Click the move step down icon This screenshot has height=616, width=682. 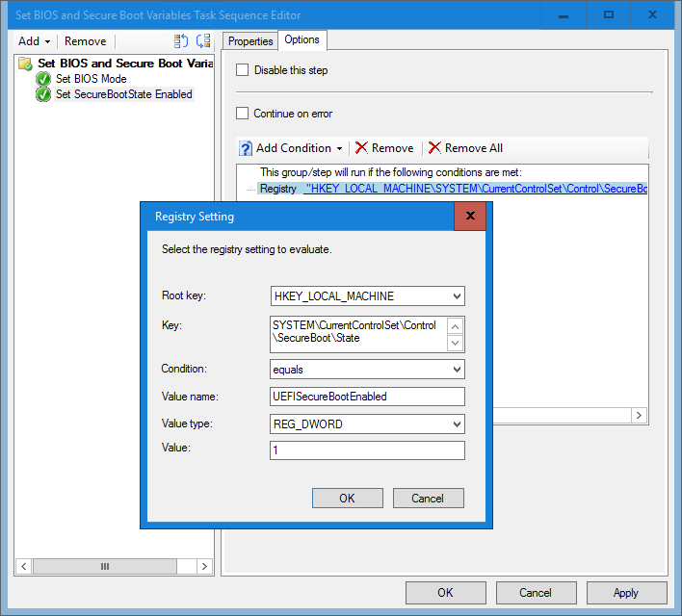pyautogui.click(x=202, y=40)
